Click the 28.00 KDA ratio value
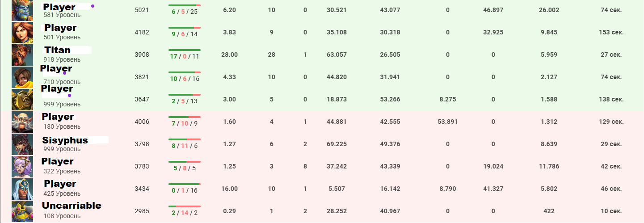 (229, 55)
